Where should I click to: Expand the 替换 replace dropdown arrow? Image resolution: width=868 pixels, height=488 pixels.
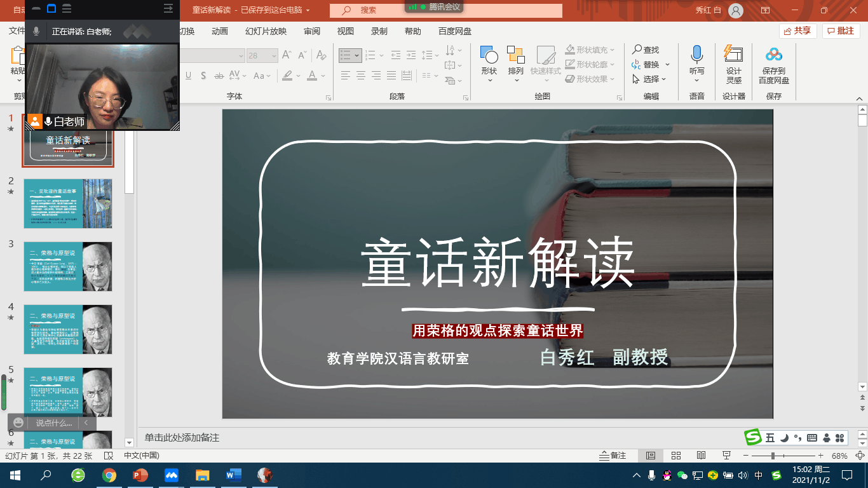click(x=667, y=65)
